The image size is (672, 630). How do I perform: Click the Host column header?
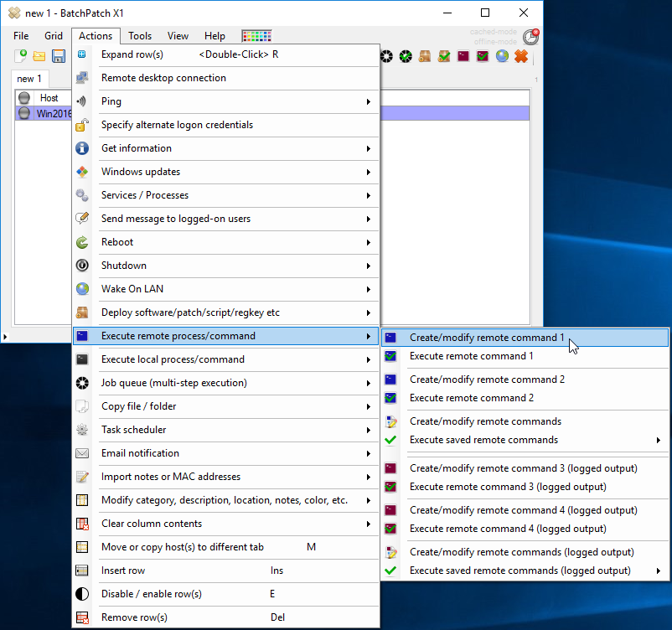49,98
